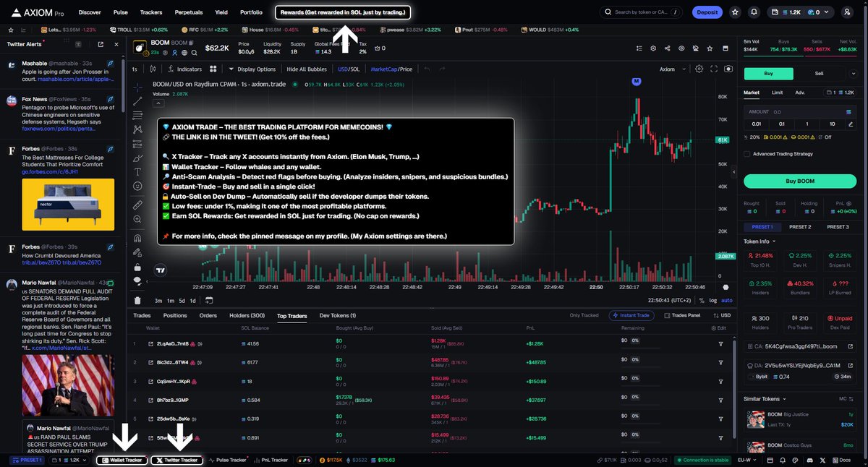
Task: Click the Buy BOOM button
Action: (x=799, y=181)
